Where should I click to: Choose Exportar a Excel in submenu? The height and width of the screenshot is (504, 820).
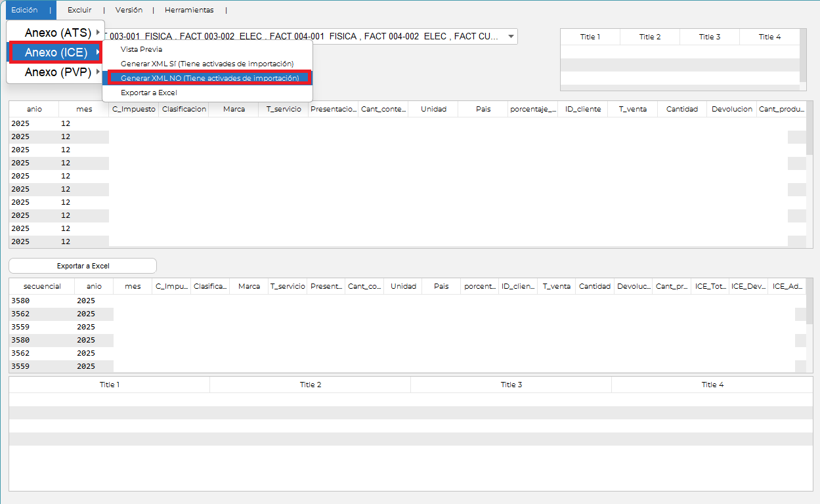[x=148, y=93]
